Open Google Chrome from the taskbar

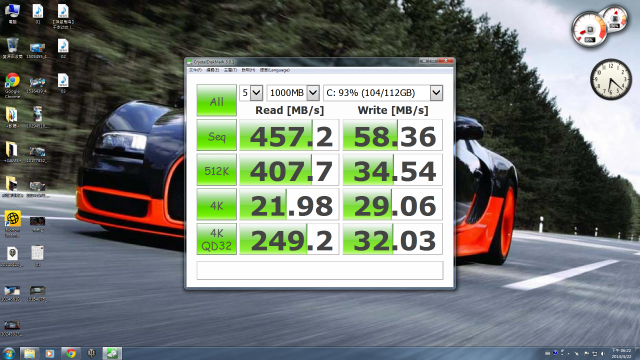[x=71, y=353]
